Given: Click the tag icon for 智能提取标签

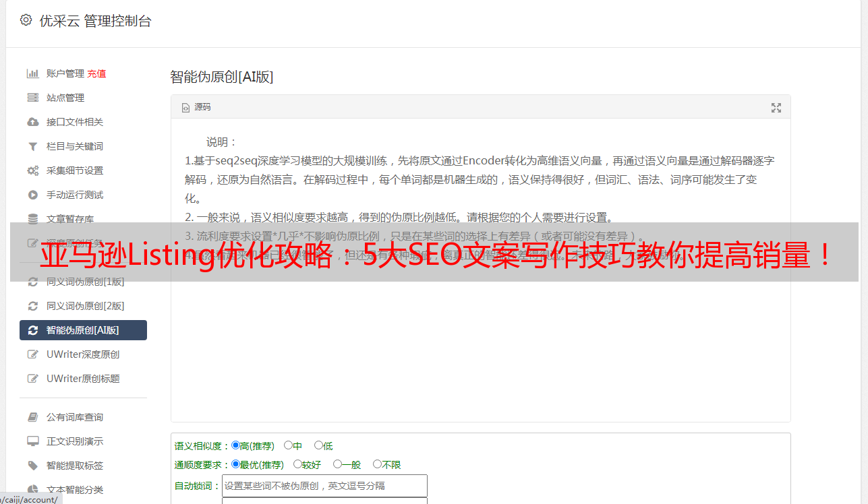Looking at the screenshot, I should [x=32, y=466].
